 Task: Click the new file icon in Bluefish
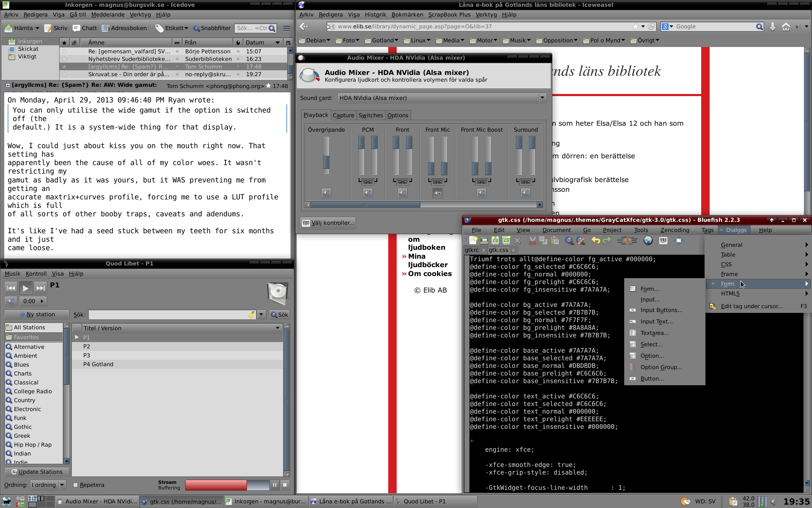point(473,240)
